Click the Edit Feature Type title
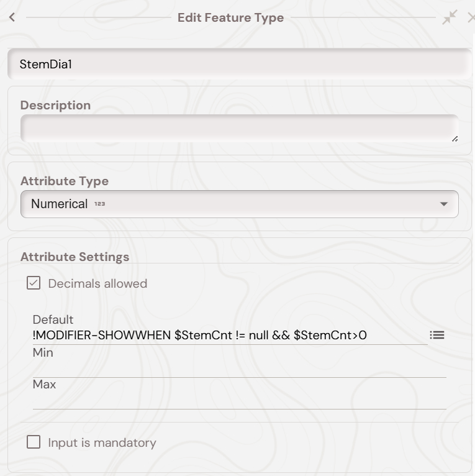This screenshot has width=475, height=476. coord(230,17)
